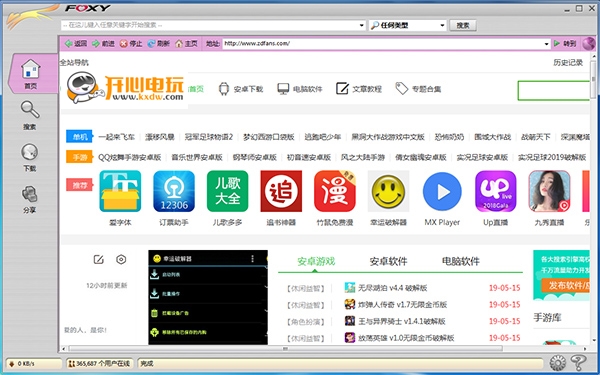Open the Up直播 app icon
Screen dimensions: 600x375
(x=496, y=191)
